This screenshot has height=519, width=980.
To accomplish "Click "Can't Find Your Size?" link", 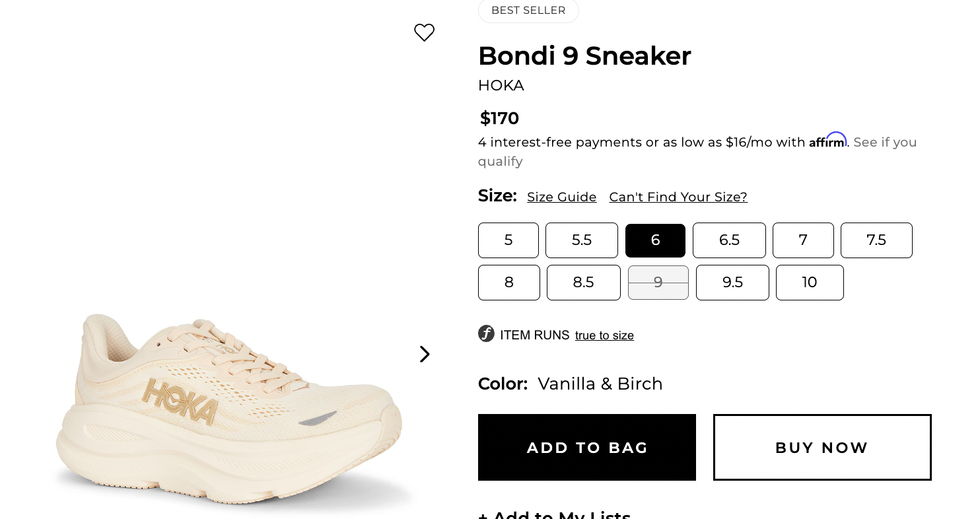I will 678,197.
